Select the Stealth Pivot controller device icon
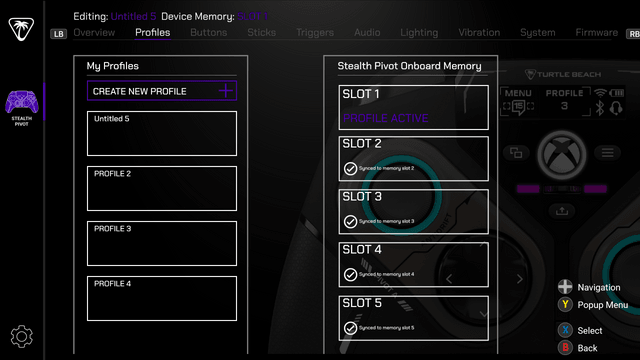The width and height of the screenshot is (640, 360). [22, 107]
